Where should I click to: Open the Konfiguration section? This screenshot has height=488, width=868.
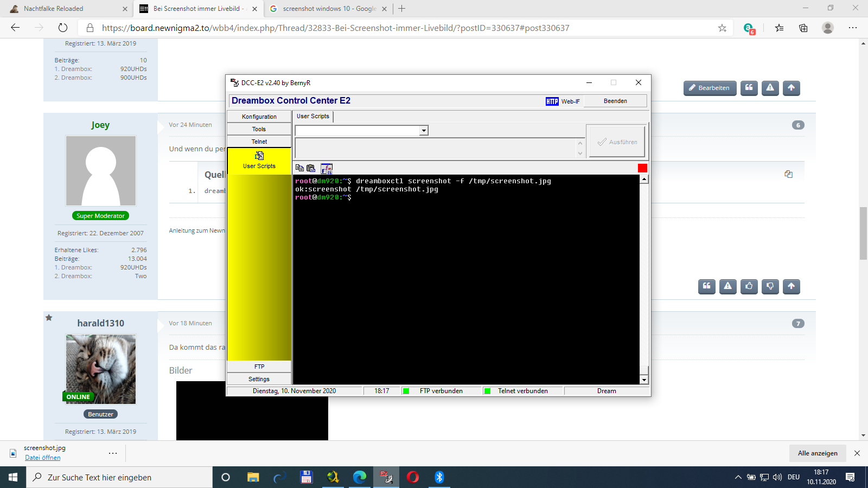point(259,117)
